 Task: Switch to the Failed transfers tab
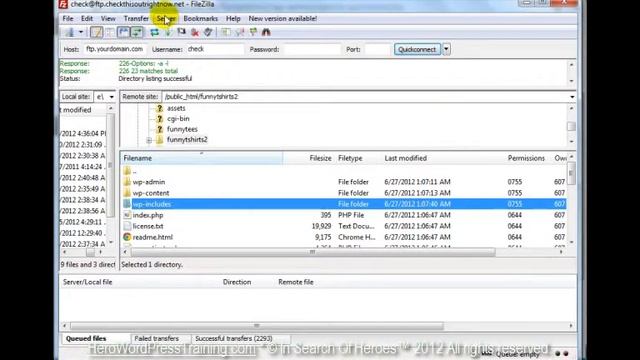[157, 339]
